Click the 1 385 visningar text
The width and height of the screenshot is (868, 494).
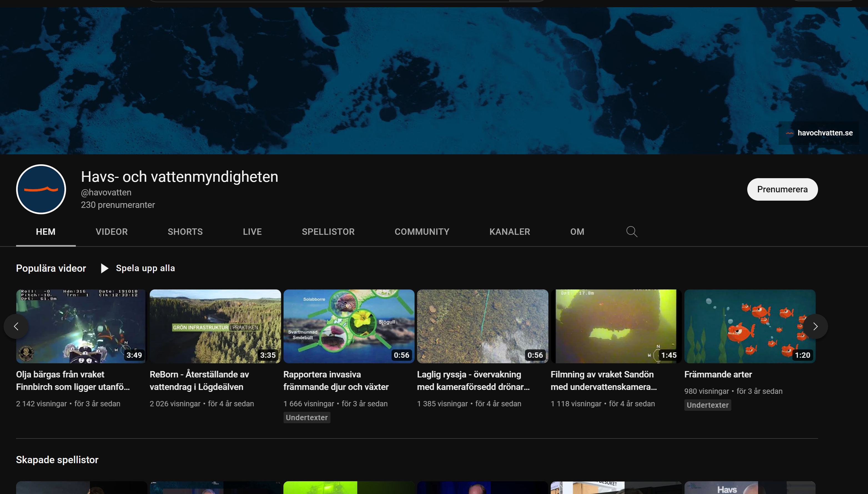click(x=442, y=404)
